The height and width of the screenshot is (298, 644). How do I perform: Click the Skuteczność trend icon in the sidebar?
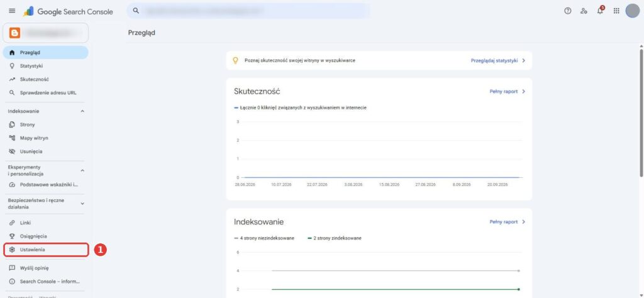(x=12, y=80)
